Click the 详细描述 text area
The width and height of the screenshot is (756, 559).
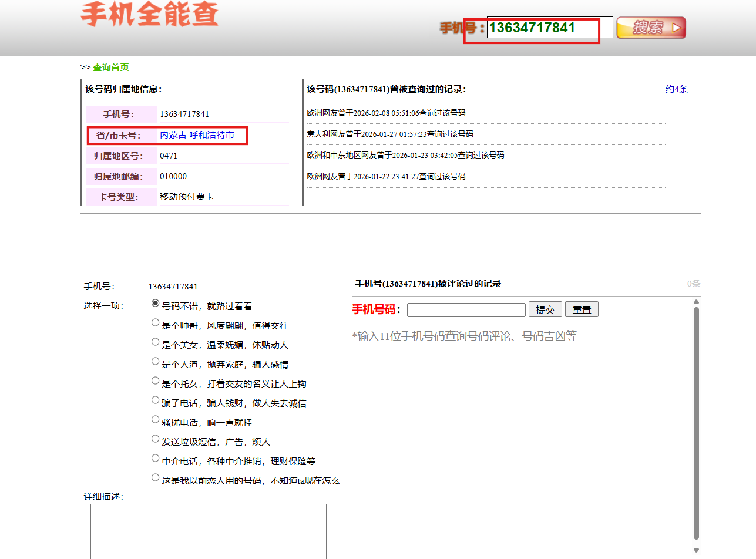click(x=208, y=531)
